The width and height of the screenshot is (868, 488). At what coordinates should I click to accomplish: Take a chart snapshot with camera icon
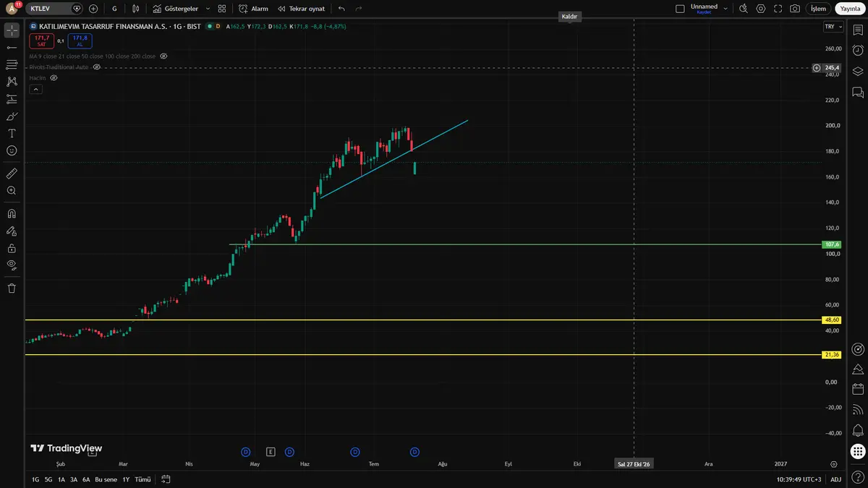pos(795,9)
